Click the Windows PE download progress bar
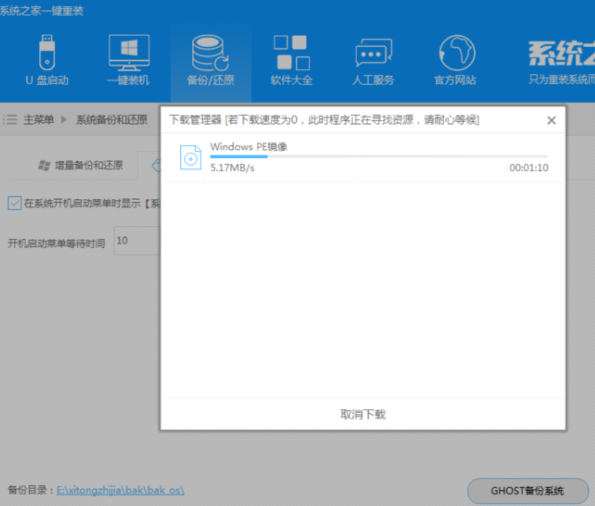595x506 pixels. click(x=379, y=156)
